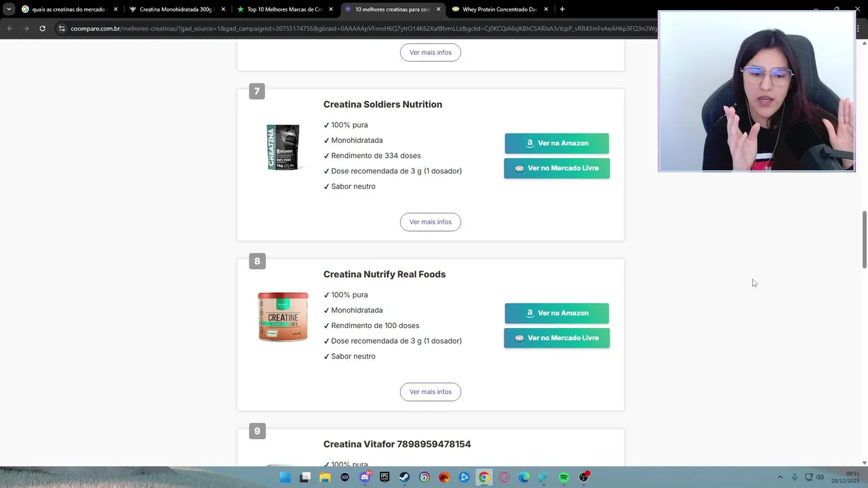Open Soldiers Nutrition 'Ver na Amazon' button

pyautogui.click(x=557, y=143)
